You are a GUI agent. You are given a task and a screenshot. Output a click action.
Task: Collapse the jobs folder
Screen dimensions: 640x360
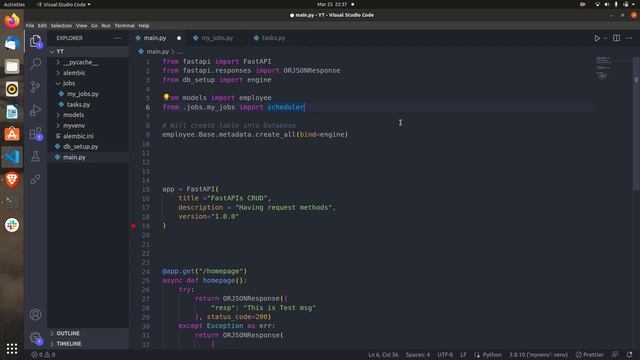(88, 83)
